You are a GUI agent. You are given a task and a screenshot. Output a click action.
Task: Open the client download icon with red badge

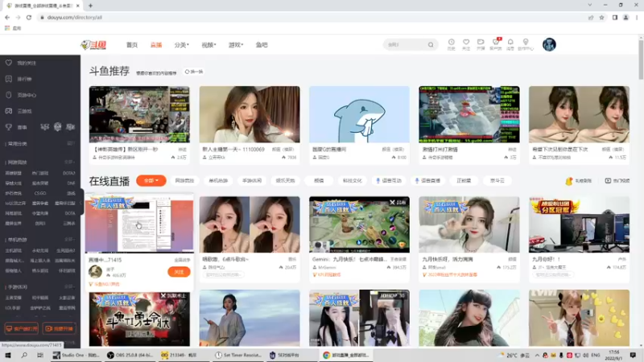[496, 44]
